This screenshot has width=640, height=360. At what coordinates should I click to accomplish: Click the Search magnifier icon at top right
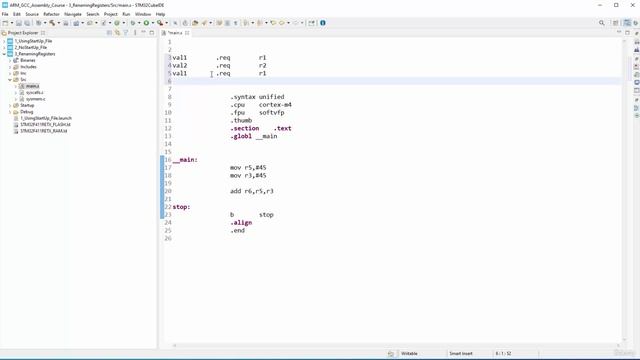point(602,23)
